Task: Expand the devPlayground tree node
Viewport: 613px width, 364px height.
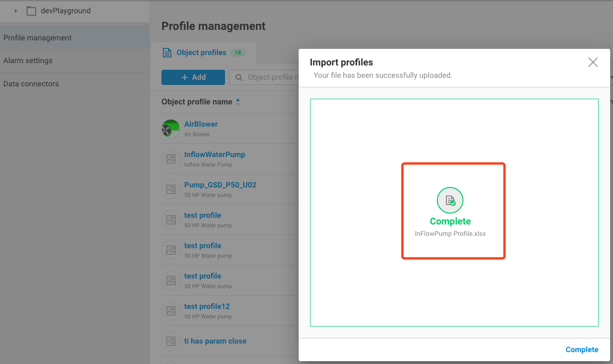Action: coord(15,10)
